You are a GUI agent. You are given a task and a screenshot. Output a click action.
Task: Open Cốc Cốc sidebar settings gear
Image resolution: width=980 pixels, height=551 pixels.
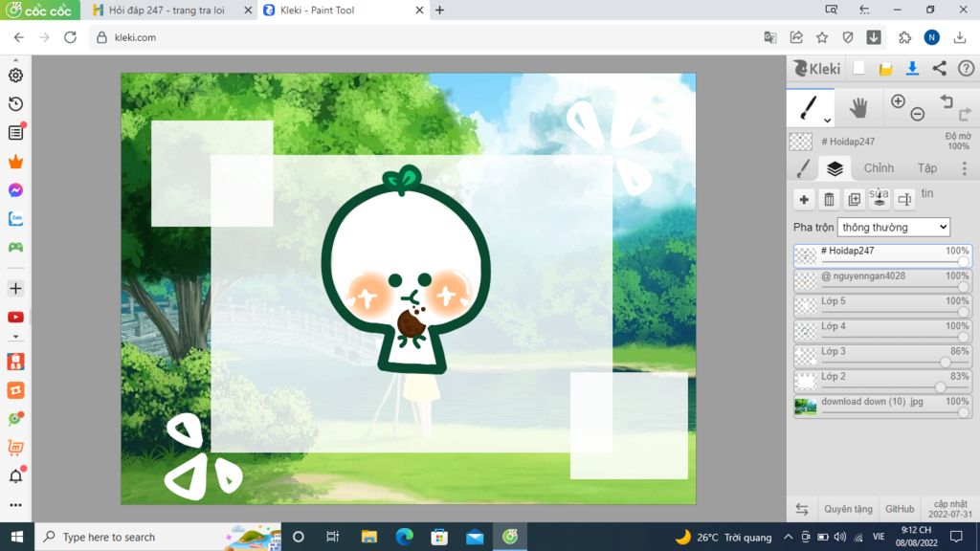click(x=15, y=75)
